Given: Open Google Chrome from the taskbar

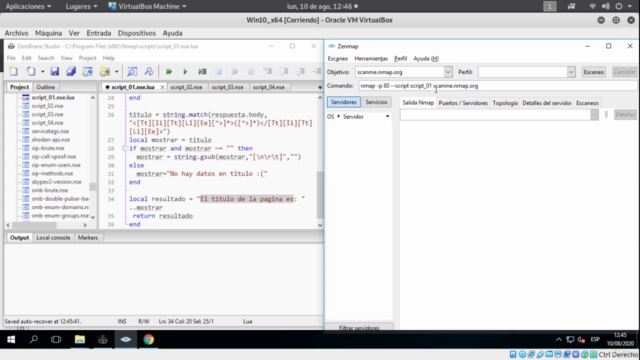Looking at the screenshot, I should [x=149, y=340].
